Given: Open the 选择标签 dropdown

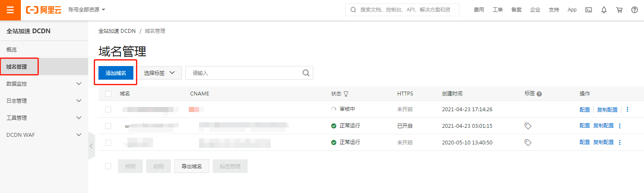Looking at the screenshot, I should click(159, 73).
